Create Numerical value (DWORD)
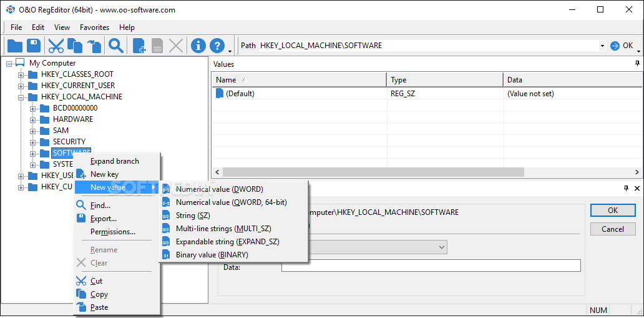Image resolution: width=644 pixels, height=318 pixels. pos(233,189)
